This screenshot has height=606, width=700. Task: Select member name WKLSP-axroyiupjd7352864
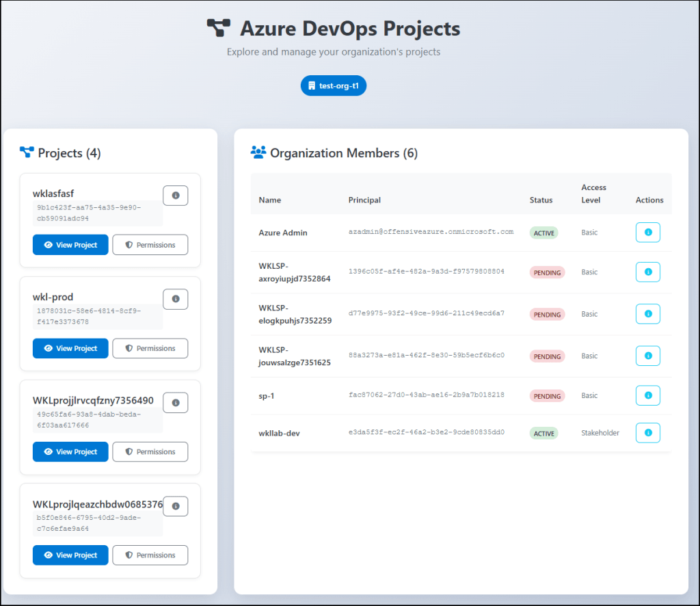295,272
